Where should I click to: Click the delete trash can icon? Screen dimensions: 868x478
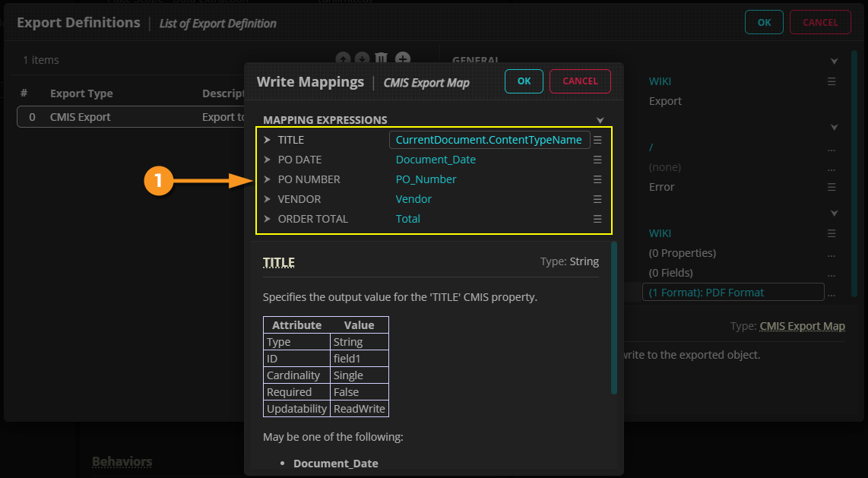382,59
